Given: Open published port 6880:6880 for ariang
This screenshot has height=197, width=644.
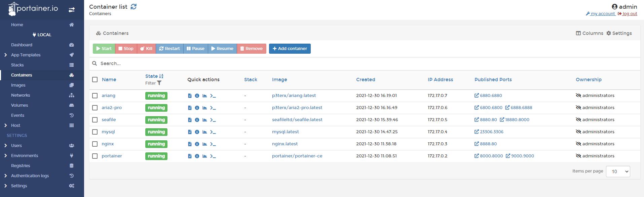Looking at the screenshot, I should coord(488,96).
